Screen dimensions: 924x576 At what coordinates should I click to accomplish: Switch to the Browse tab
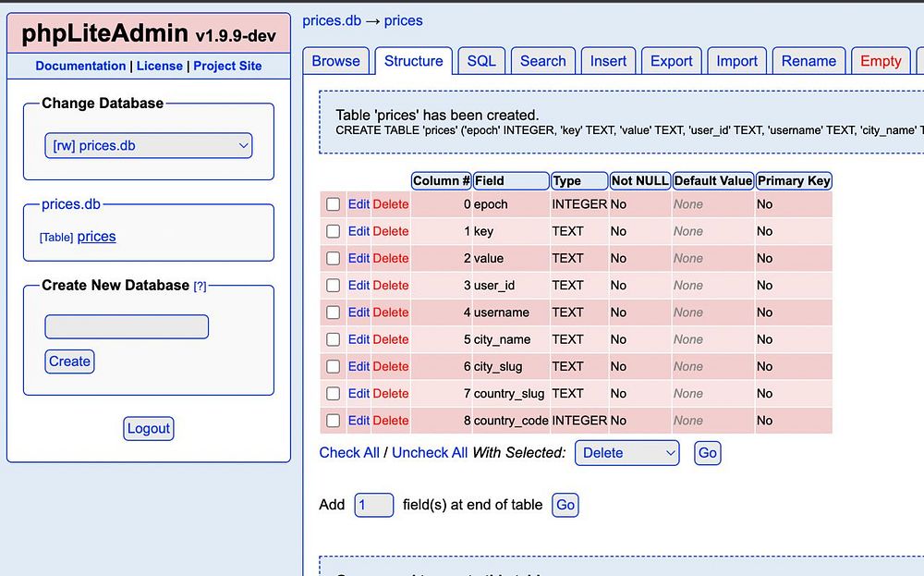(336, 61)
